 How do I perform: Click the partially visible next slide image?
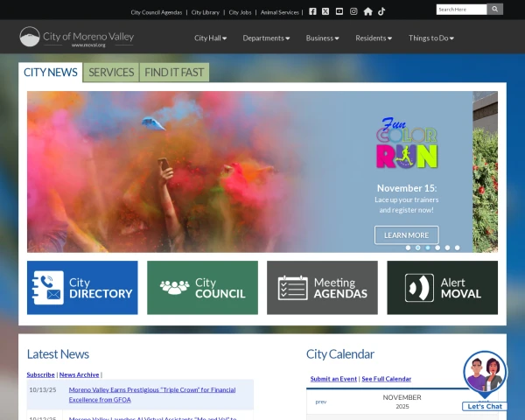[485, 171]
